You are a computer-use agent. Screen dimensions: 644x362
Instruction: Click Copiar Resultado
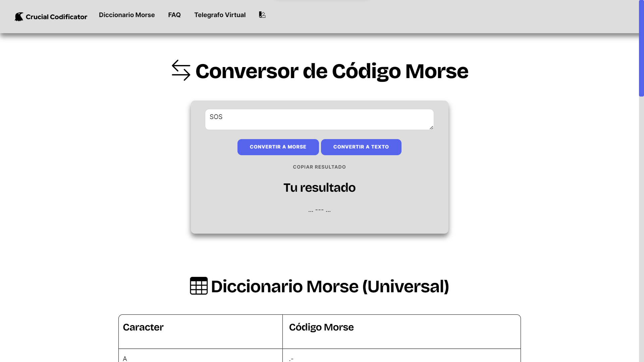point(319,167)
